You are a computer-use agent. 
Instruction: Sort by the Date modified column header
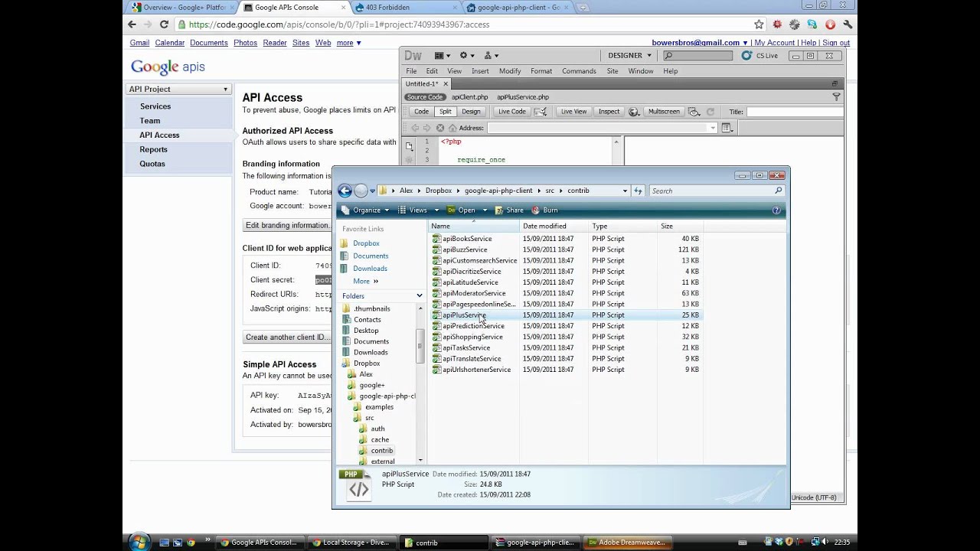[554, 226]
